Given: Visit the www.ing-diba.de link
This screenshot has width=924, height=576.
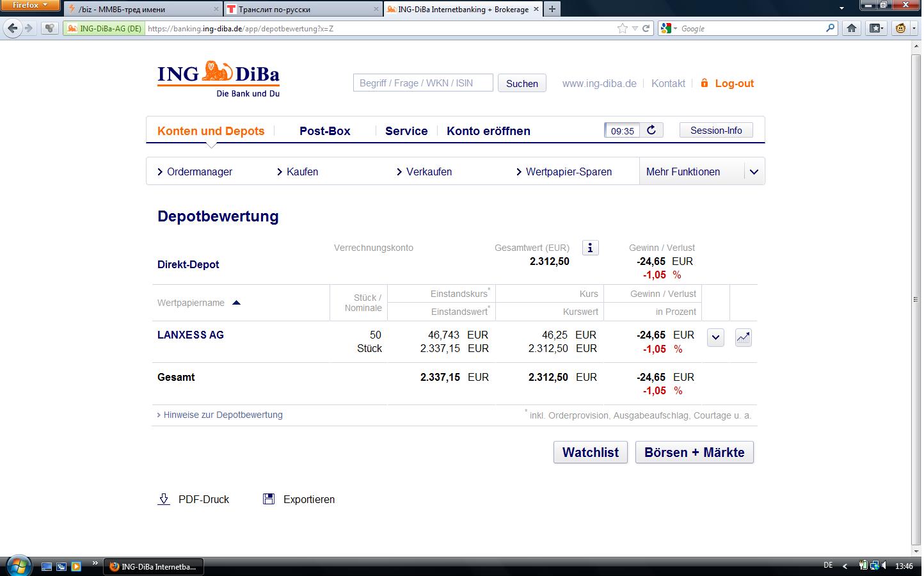Looking at the screenshot, I should coord(600,83).
